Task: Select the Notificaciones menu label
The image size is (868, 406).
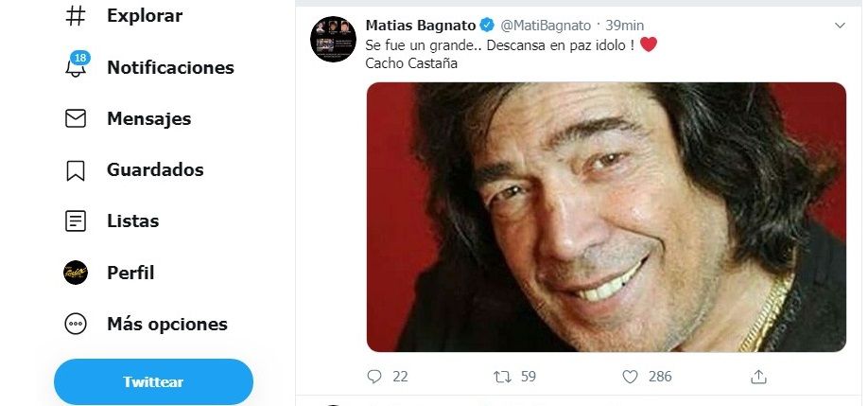Action: coord(170,68)
